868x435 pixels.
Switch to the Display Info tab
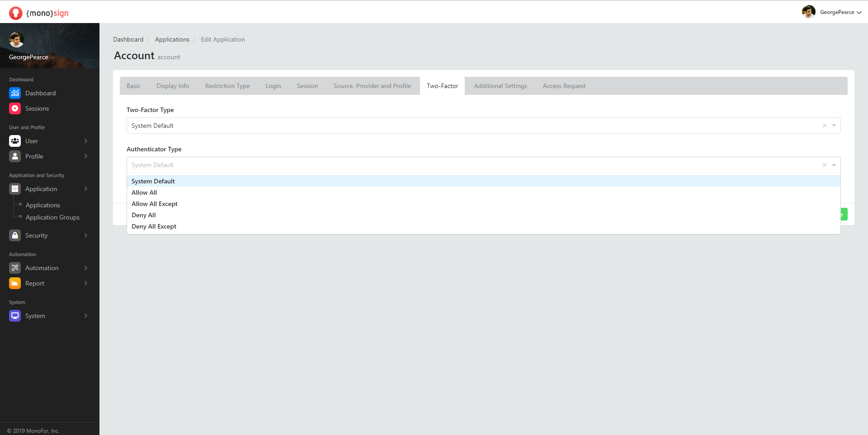(173, 86)
